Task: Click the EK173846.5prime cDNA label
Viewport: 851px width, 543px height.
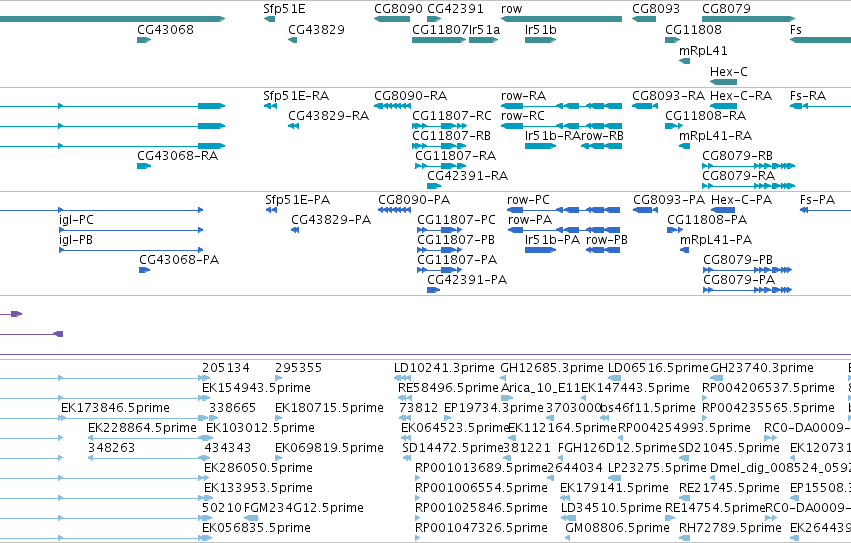Action: click(115, 408)
